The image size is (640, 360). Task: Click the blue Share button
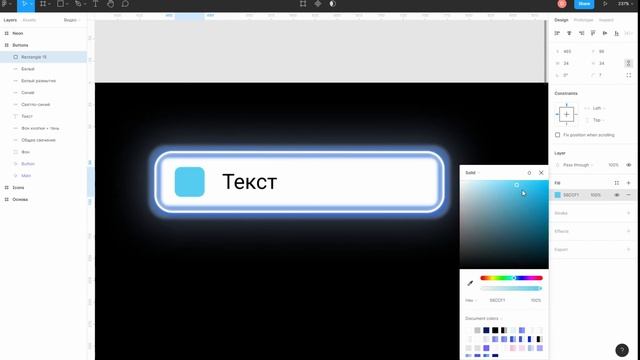584,4
